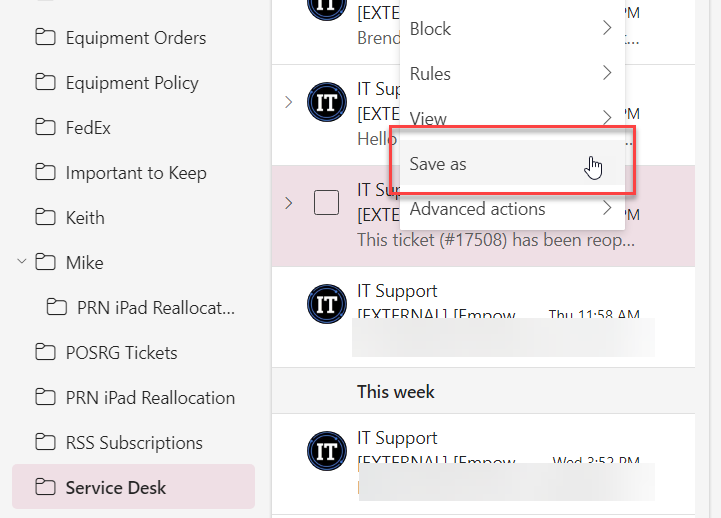Expand the IT Support thread starting with Hello

(x=288, y=102)
